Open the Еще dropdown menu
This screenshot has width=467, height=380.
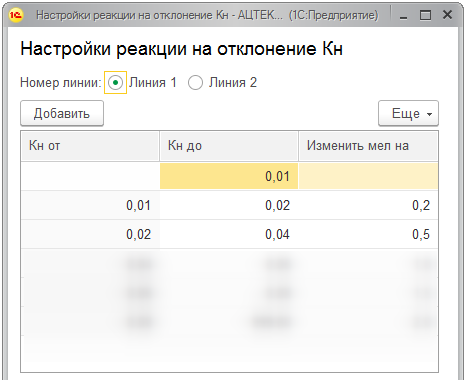point(408,113)
